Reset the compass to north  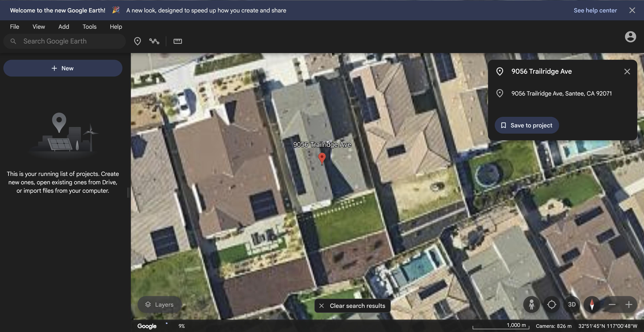[592, 304]
